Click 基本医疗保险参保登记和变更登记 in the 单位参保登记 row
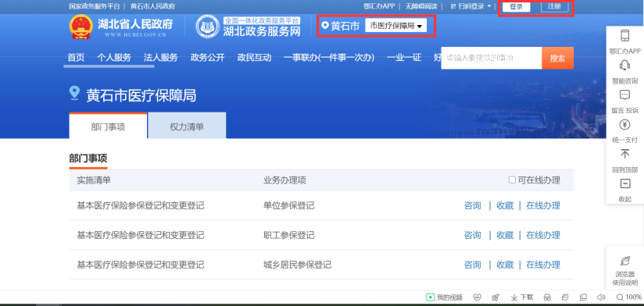The height and width of the screenshot is (306, 644). [x=141, y=205]
